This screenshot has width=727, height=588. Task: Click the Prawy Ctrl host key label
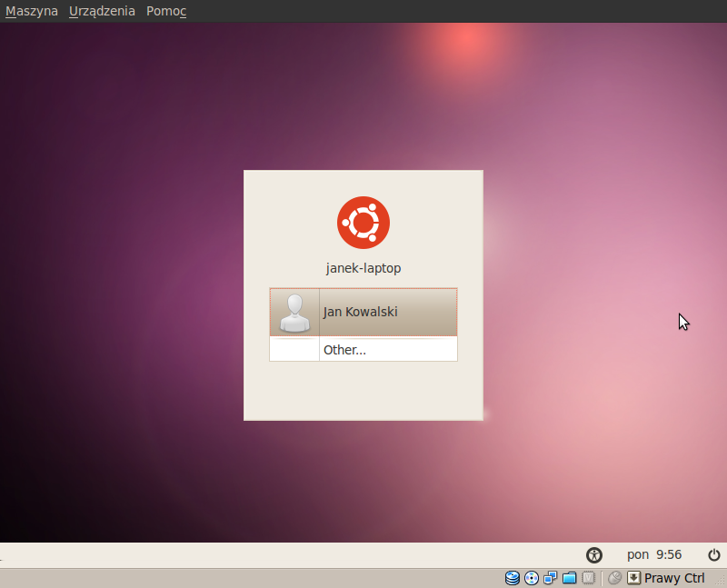click(674, 578)
